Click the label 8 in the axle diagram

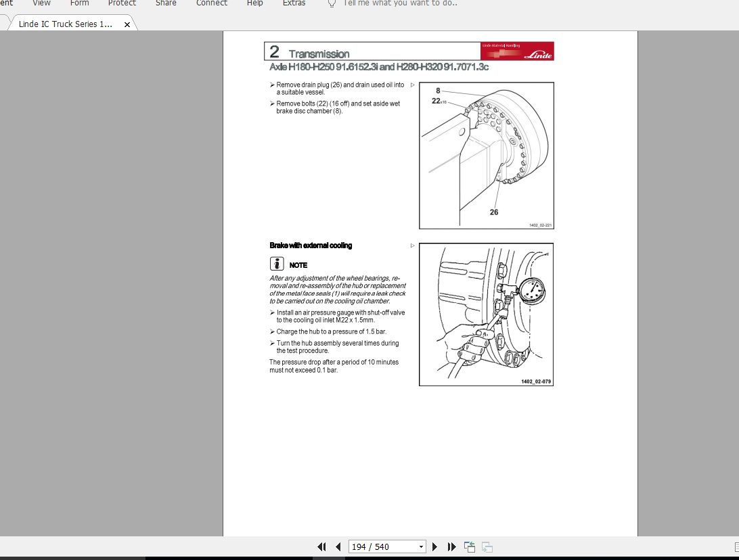(x=438, y=91)
